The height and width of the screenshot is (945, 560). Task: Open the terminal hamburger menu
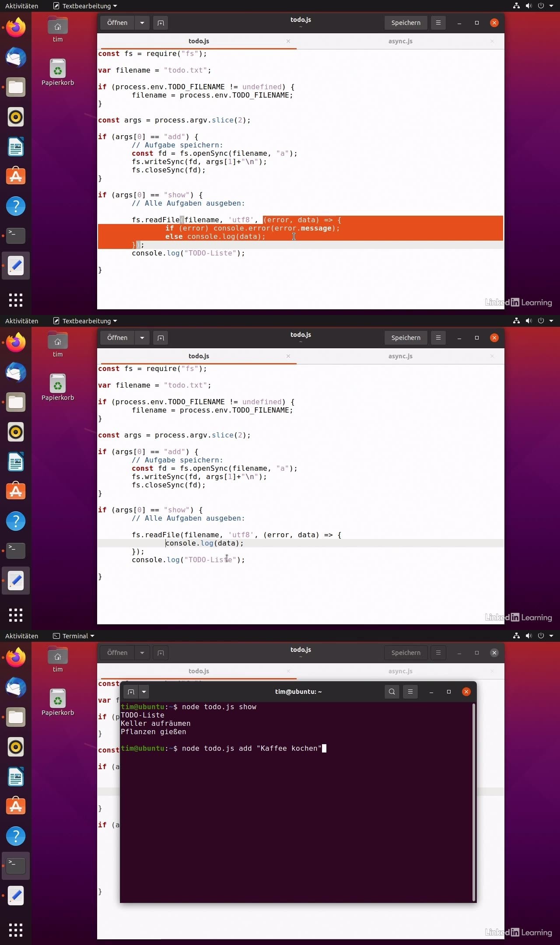point(410,692)
